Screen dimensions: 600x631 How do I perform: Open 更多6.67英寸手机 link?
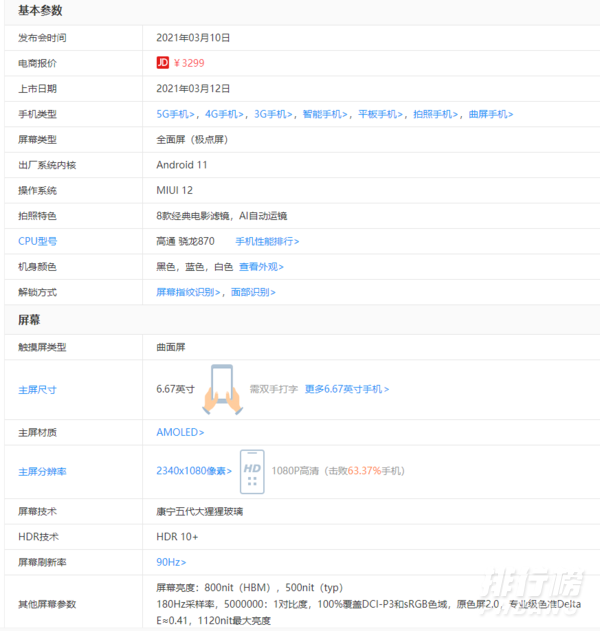pos(347,389)
